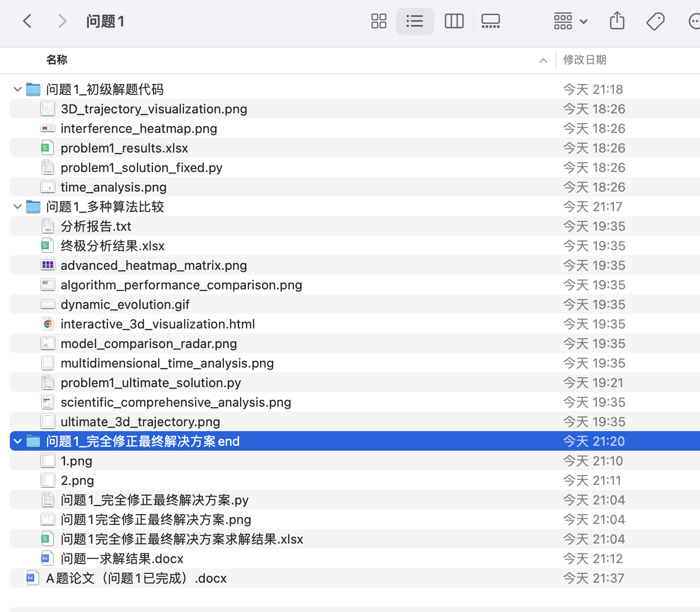Switch to list view
The width and height of the screenshot is (700, 612).
[x=415, y=21]
